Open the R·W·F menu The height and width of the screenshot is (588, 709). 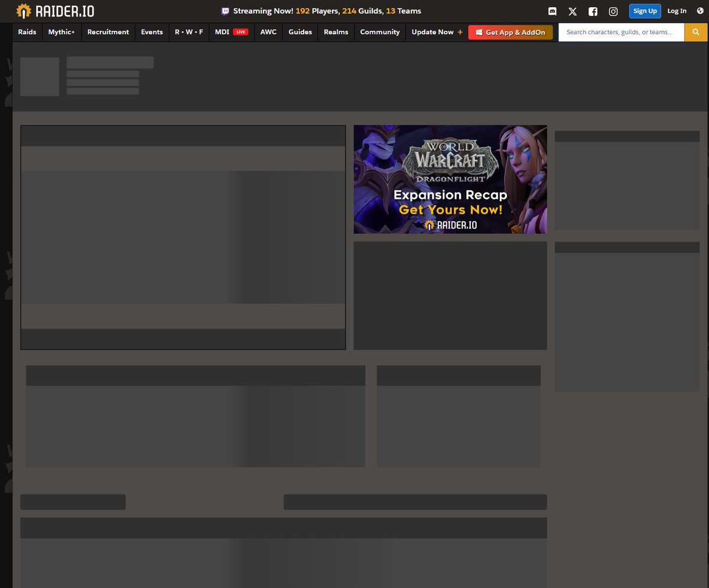189,32
